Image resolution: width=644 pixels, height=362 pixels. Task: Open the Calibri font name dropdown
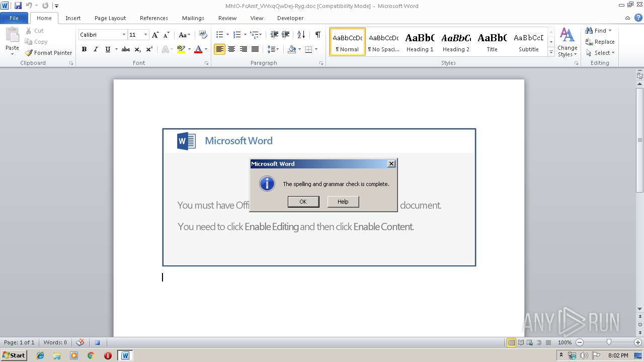click(x=124, y=35)
